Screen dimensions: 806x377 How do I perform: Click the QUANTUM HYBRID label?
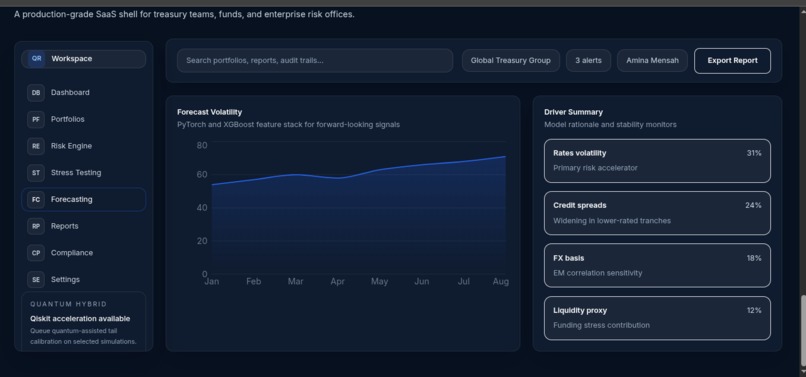click(68, 304)
